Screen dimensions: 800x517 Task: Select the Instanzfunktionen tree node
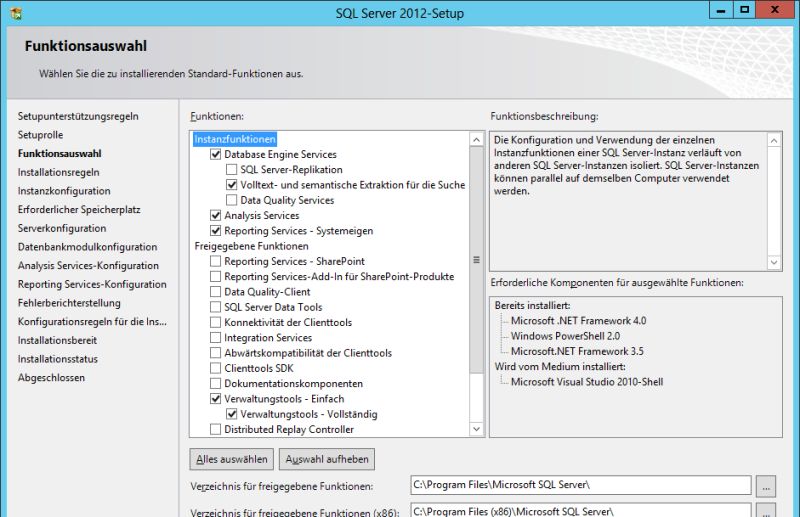click(x=235, y=139)
